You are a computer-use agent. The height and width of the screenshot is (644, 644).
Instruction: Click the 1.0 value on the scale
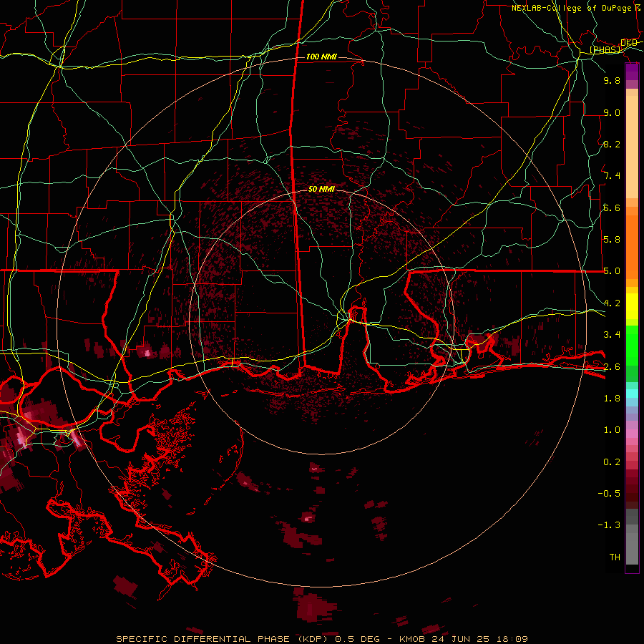coord(612,430)
